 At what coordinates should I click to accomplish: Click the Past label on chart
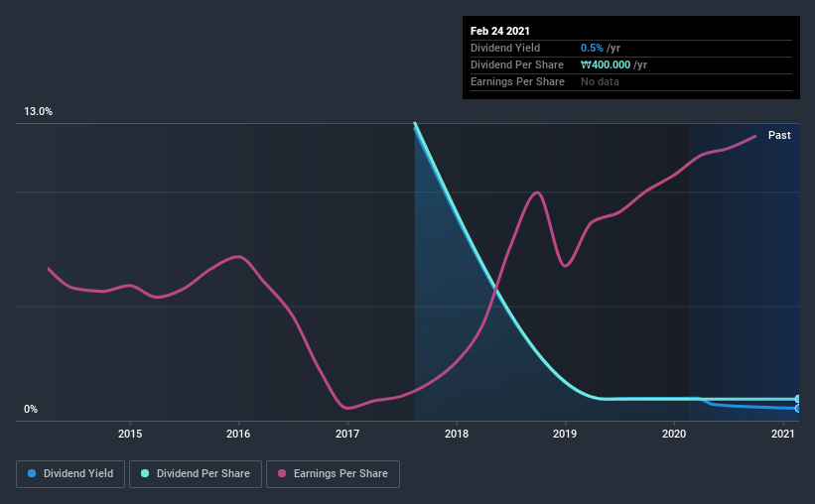tap(779, 135)
